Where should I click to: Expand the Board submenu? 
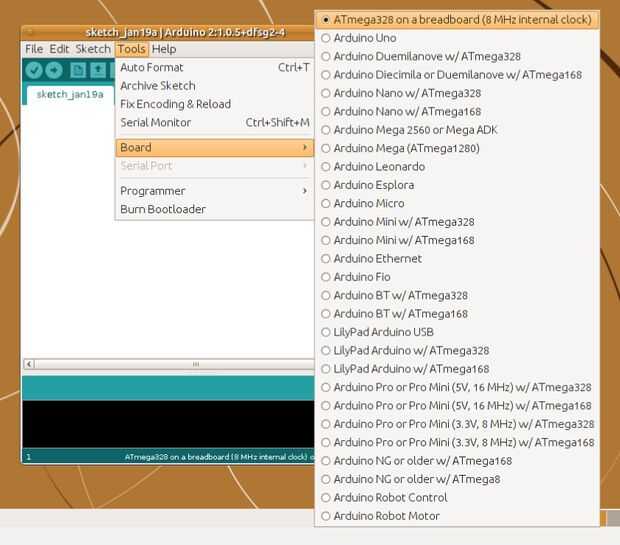[215, 148]
